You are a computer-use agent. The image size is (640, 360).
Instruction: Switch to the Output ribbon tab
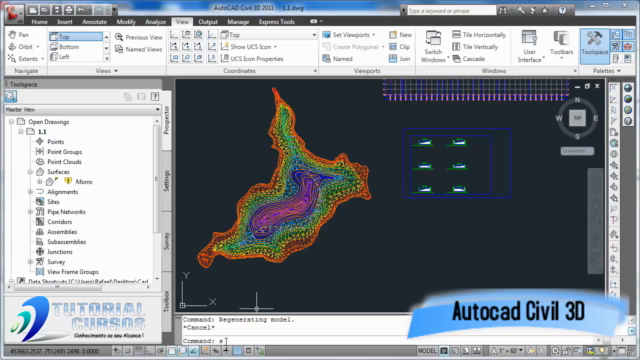click(208, 22)
